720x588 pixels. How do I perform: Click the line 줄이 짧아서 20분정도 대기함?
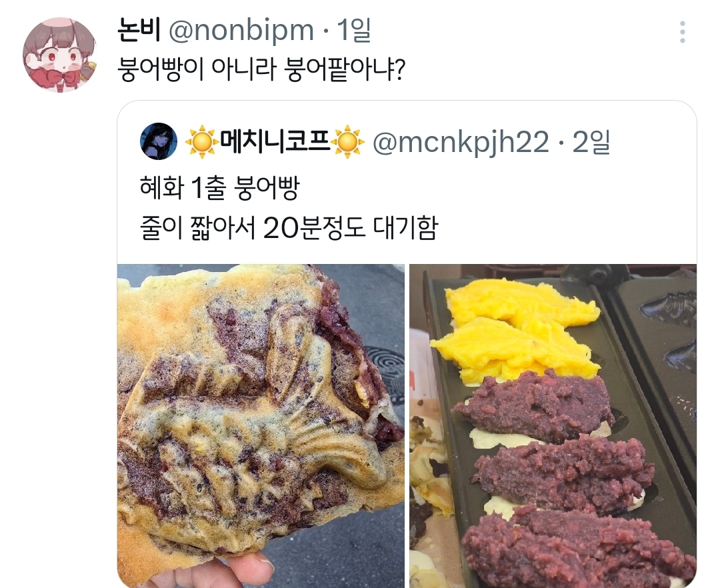pyautogui.click(x=289, y=228)
